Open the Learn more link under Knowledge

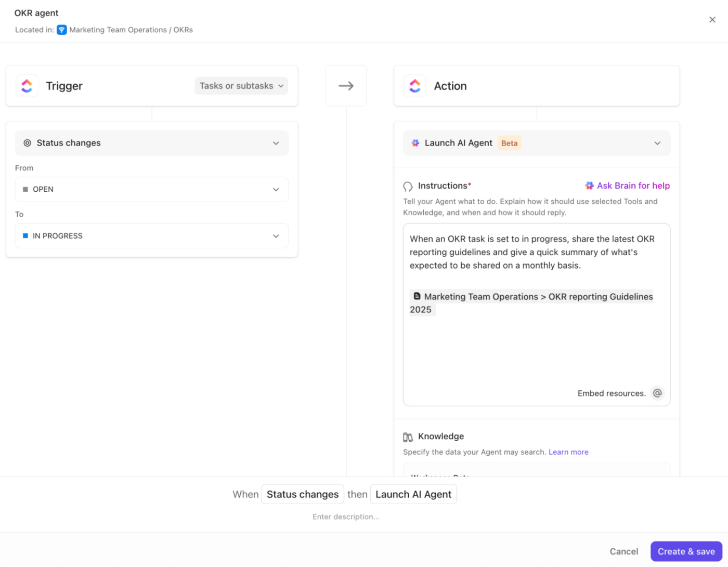(568, 452)
